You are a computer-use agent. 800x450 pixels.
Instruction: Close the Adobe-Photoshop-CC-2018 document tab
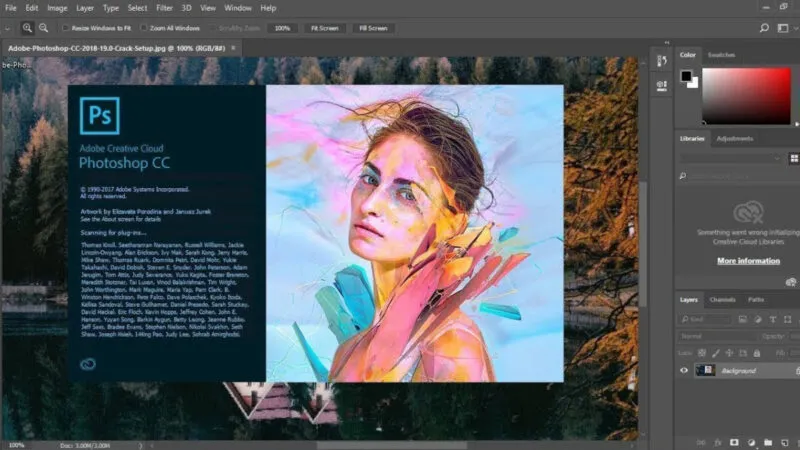[233, 48]
